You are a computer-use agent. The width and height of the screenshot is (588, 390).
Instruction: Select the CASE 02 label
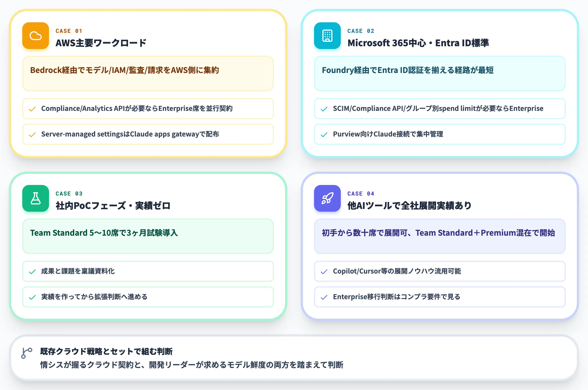[361, 31]
